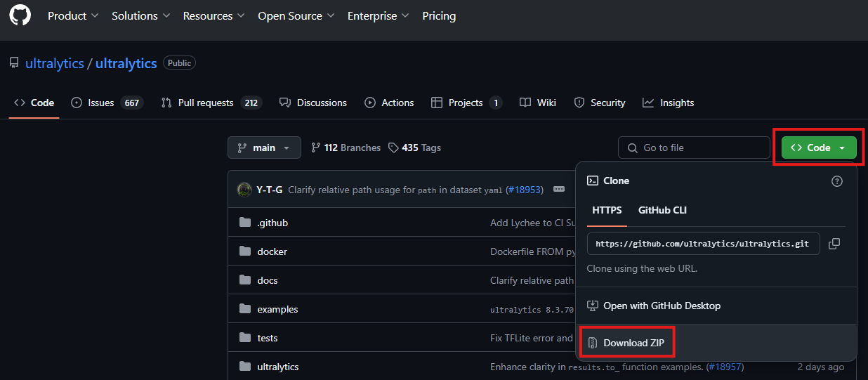Open the Solutions dropdown menu
The width and height of the screenshot is (868, 380).
pyautogui.click(x=140, y=15)
